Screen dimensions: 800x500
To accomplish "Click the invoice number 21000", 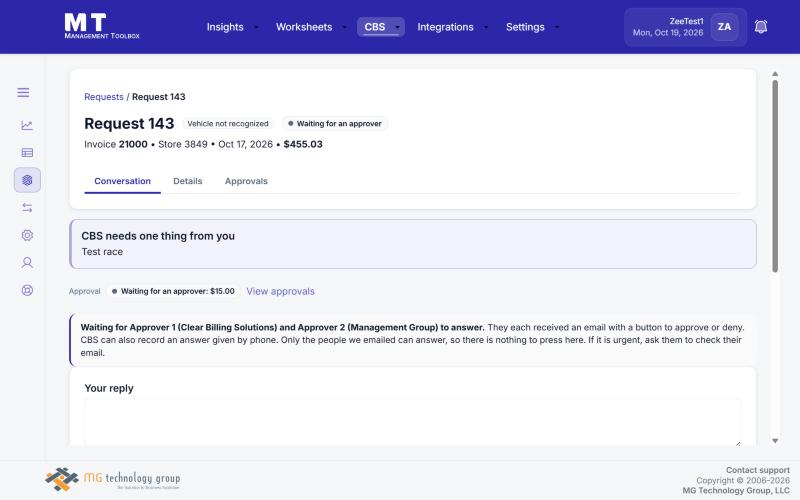I will (133, 144).
